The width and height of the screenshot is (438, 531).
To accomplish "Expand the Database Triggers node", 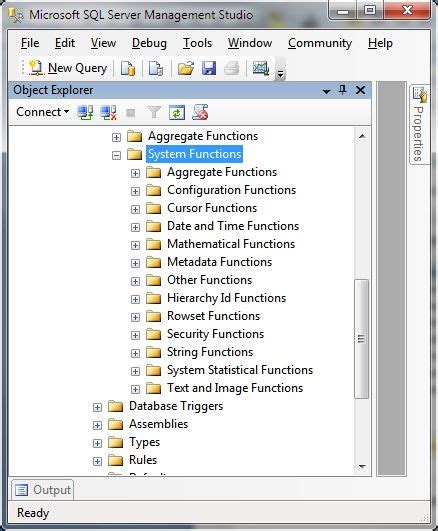I will 97,407.
